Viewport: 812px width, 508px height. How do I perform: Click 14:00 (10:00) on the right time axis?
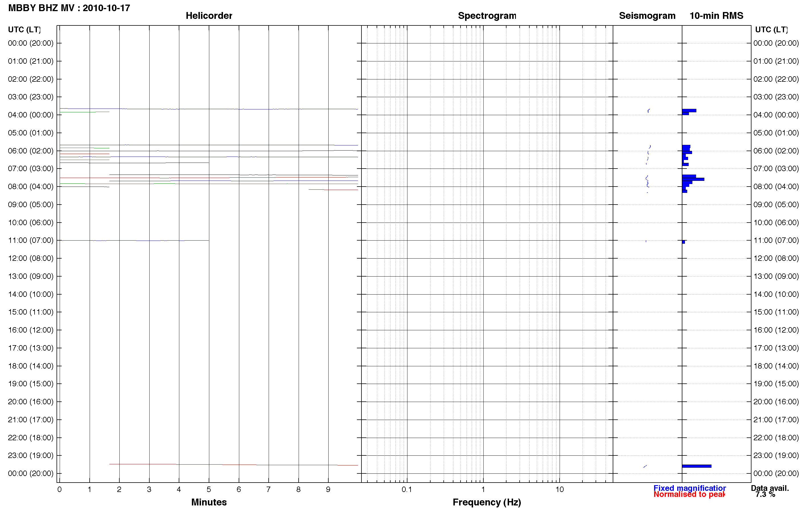point(776,294)
